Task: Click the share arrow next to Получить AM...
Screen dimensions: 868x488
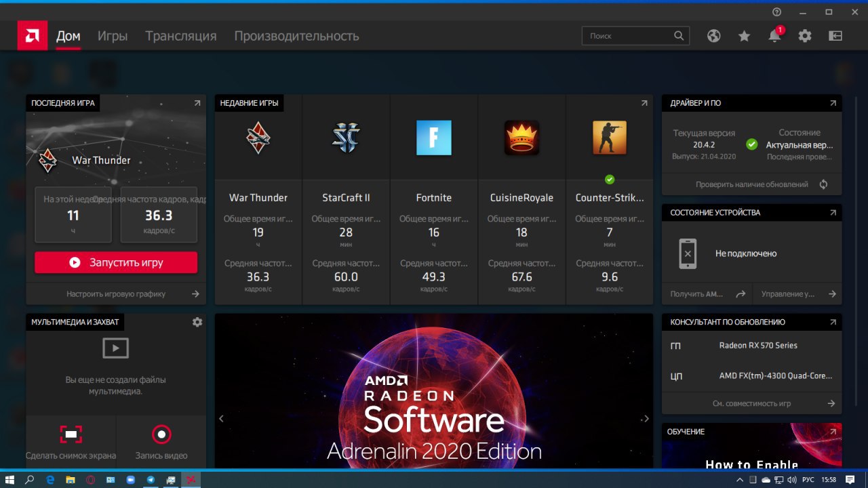Action: coord(741,294)
